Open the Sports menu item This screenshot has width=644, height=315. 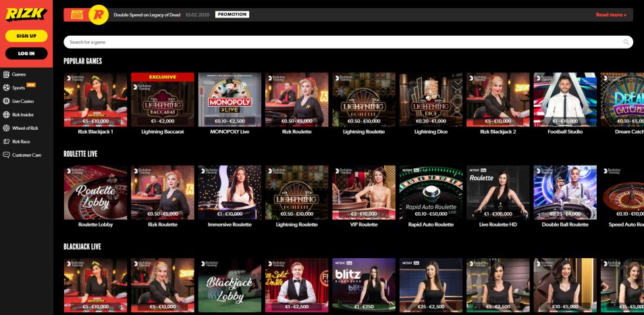click(18, 88)
